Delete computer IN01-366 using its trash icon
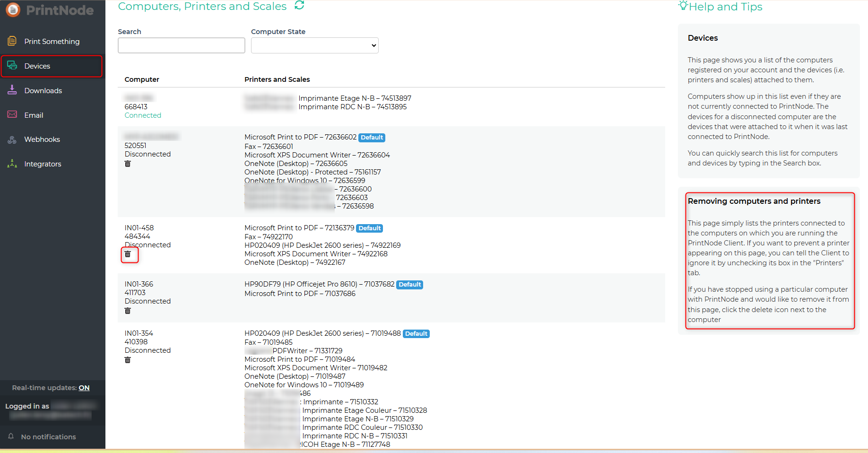The width and height of the screenshot is (868, 453). (x=128, y=311)
